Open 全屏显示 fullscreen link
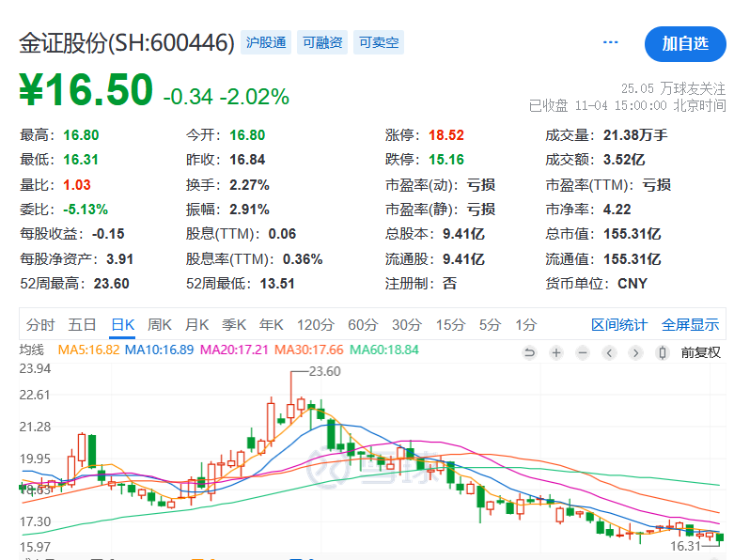 point(690,325)
